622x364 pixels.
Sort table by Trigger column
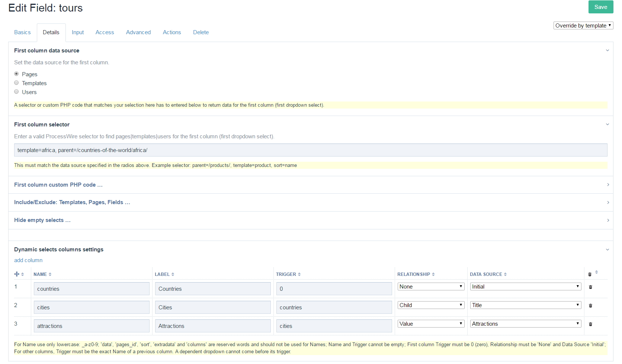click(x=288, y=274)
